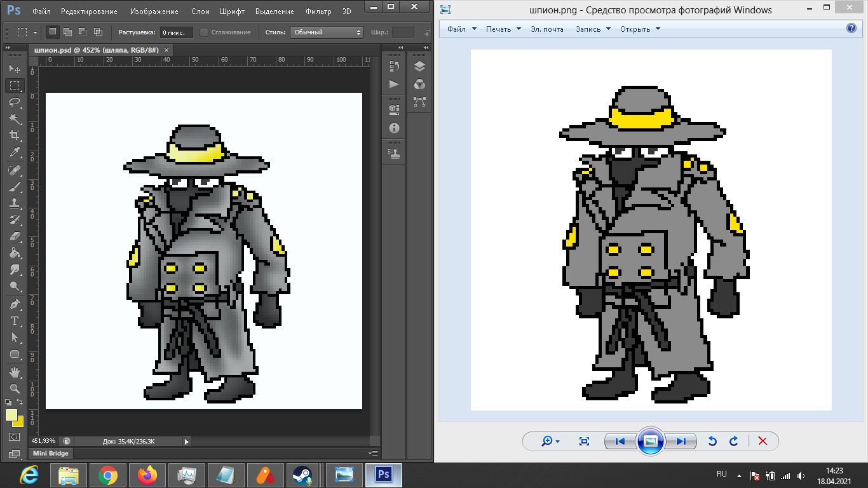Reset default foreground and background colors
The image size is (868, 488).
coord(8,402)
